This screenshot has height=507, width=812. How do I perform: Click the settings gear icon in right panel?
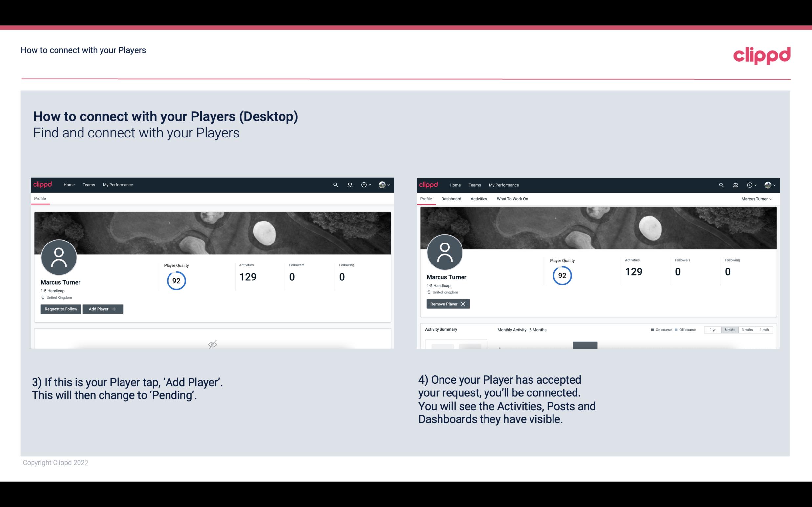(x=750, y=184)
